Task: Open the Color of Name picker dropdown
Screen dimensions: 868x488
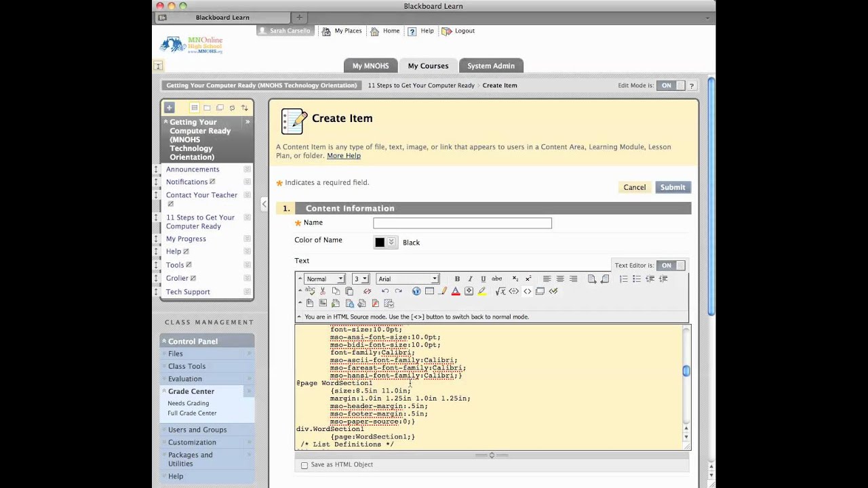Action: click(x=391, y=242)
